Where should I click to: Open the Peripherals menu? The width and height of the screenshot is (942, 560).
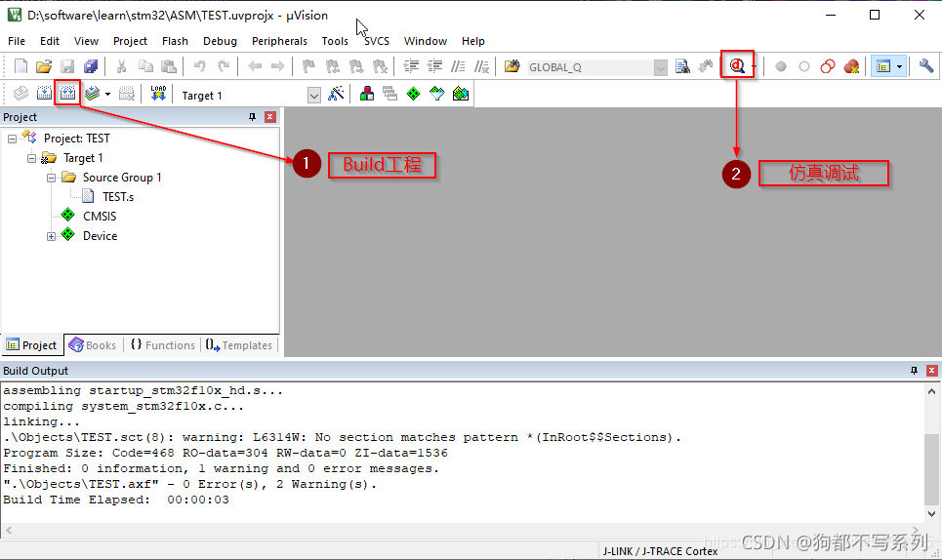(279, 41)
